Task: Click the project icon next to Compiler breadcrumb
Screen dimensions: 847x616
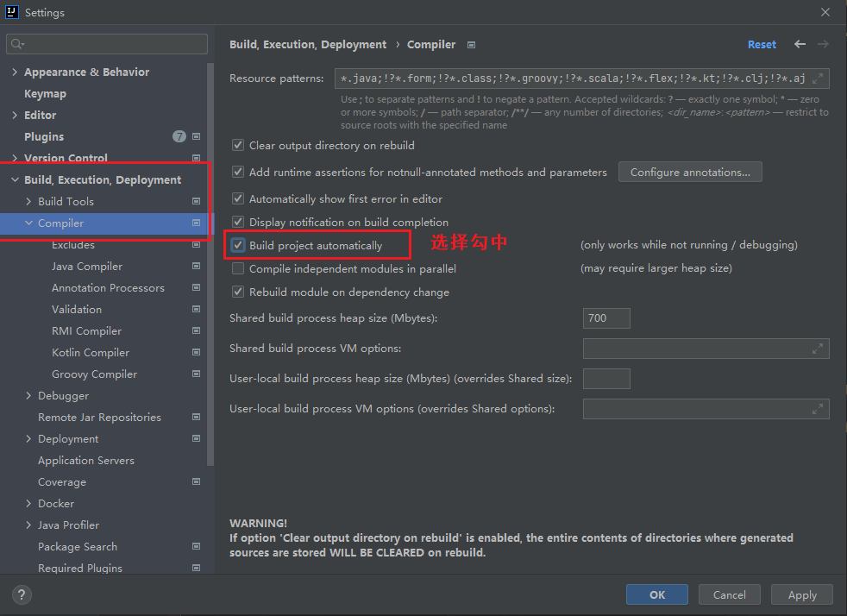Action: 471,45
